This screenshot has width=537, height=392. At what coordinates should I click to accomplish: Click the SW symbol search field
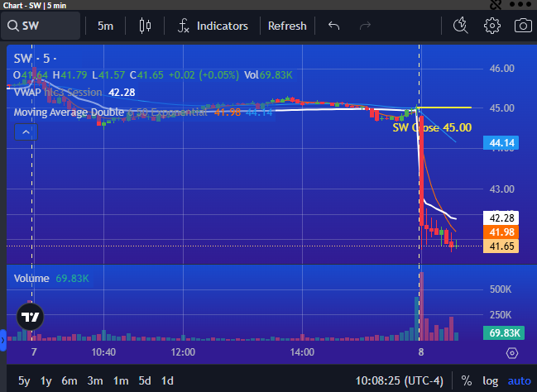(41, 26)
